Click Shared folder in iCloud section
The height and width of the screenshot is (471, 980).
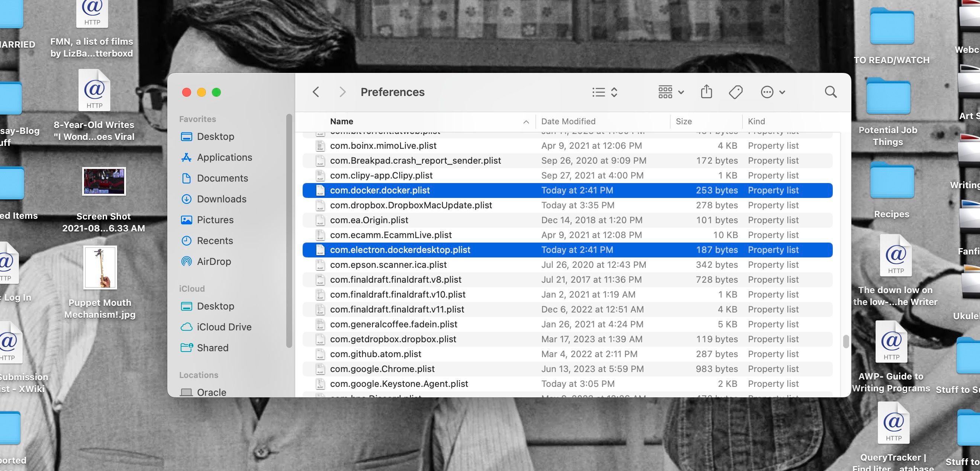tap(212, 348)
